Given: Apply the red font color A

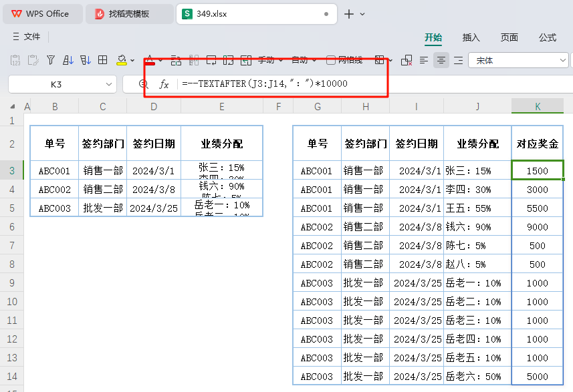Looking at the screenshot, I should (150, 60).
